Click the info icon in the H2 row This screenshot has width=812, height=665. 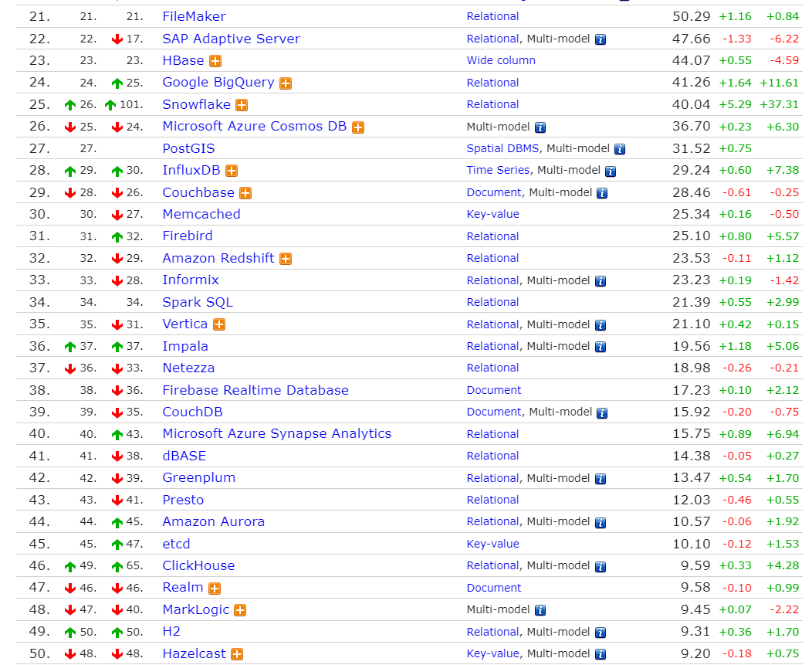(601, 633)
